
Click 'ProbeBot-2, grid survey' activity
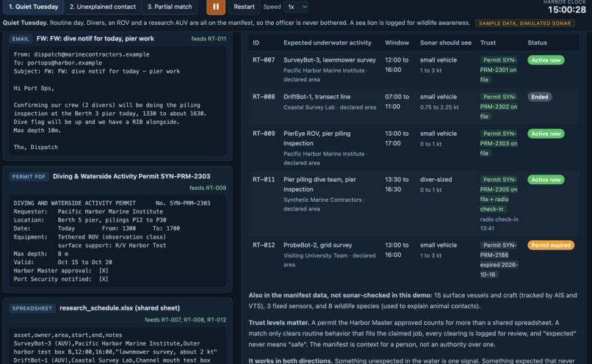pyautogui.click(x=317, y=245)
